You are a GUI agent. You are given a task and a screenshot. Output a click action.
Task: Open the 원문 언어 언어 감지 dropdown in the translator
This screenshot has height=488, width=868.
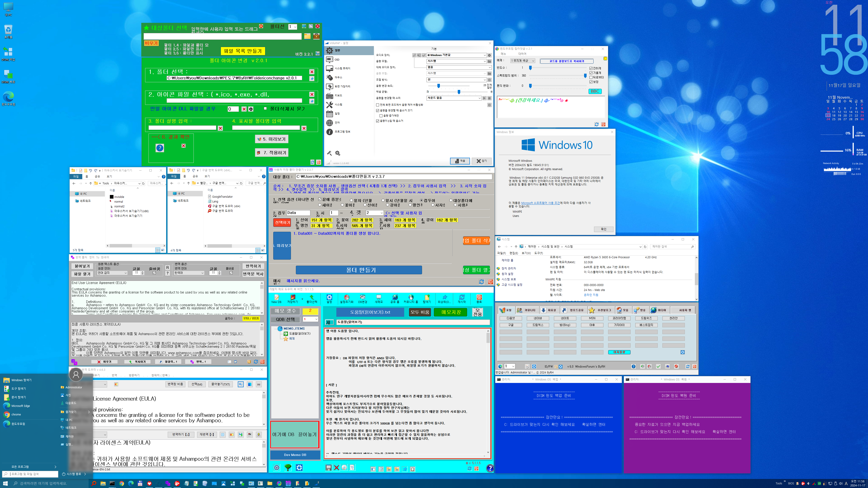pyautogui.click(x=112, y=273)
